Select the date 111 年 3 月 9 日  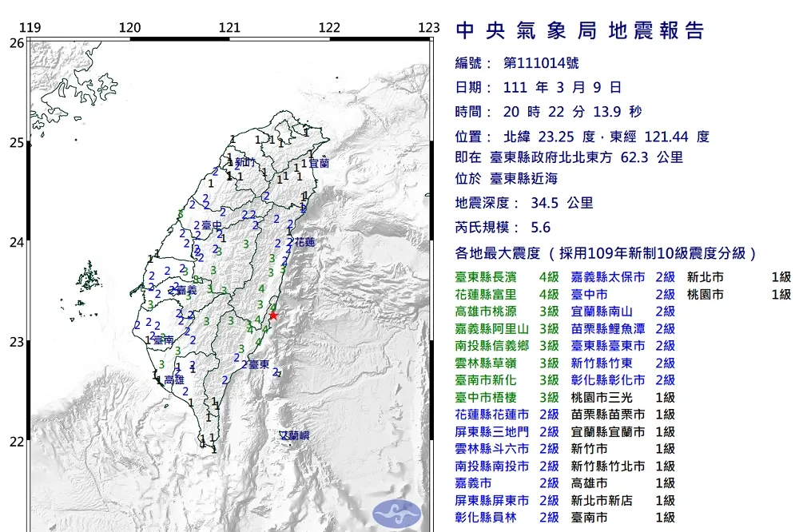point(562,88)
